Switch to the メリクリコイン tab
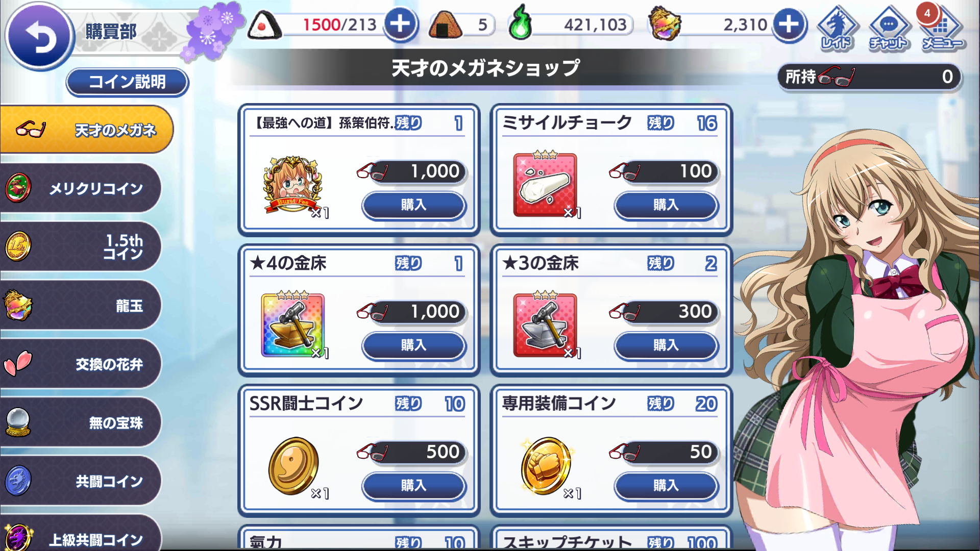This screenshot has width=980, height=551. tap(81, 188)
